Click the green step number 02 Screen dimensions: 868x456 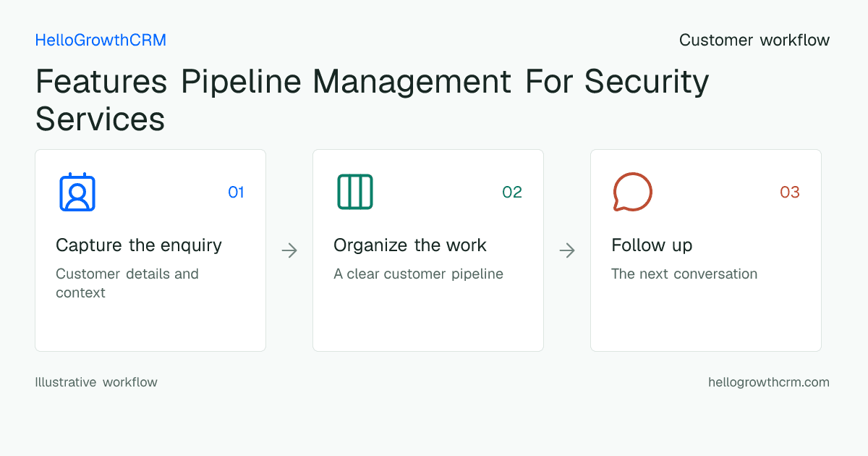(x=512, y=192)
